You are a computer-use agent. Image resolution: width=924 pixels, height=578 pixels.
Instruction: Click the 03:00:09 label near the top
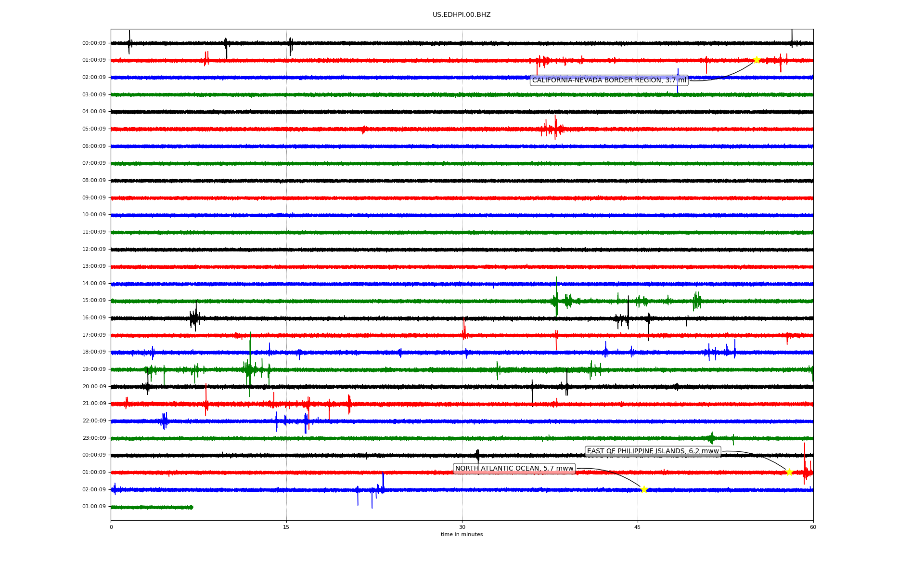pos(94,94)
